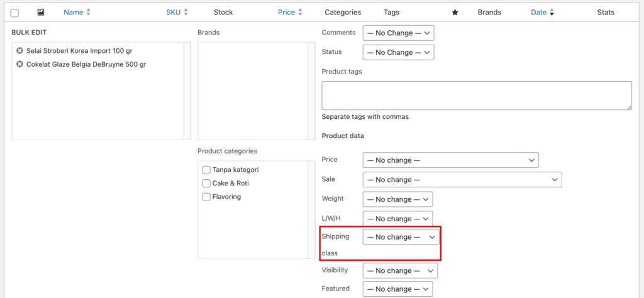
Task: Open the Visibility dropdown
Action: click(400, 270)
